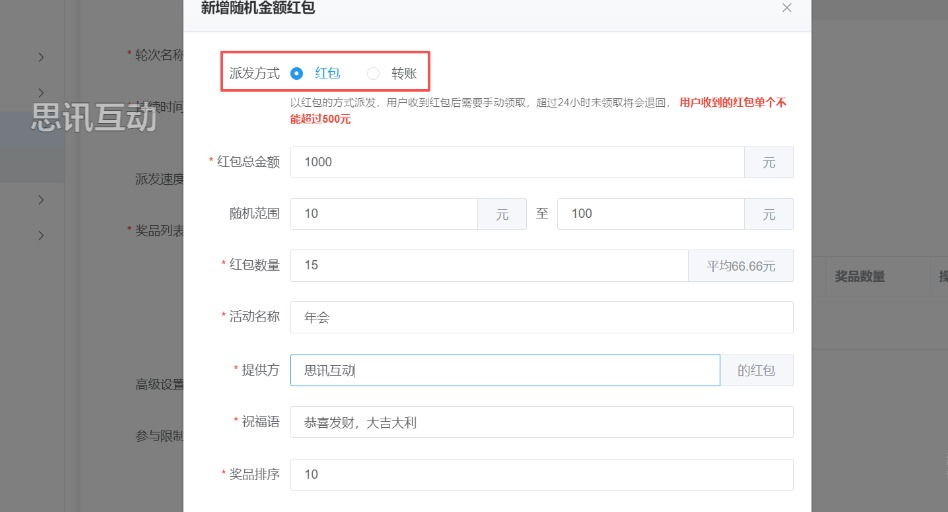This screenshot has width=948, height=512.
Task: Click the 的红包 suffix next to 提供方
Action: [757, 371]
